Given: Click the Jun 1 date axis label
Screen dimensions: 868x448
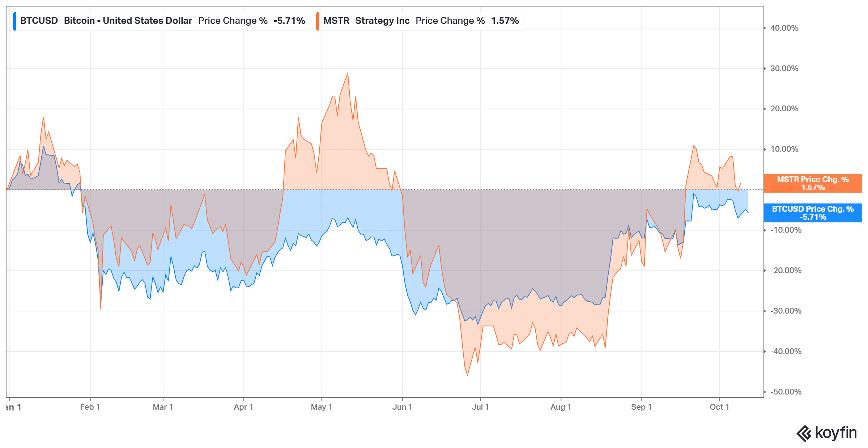Looking at the screenshot, I should (x=402, y=407).
